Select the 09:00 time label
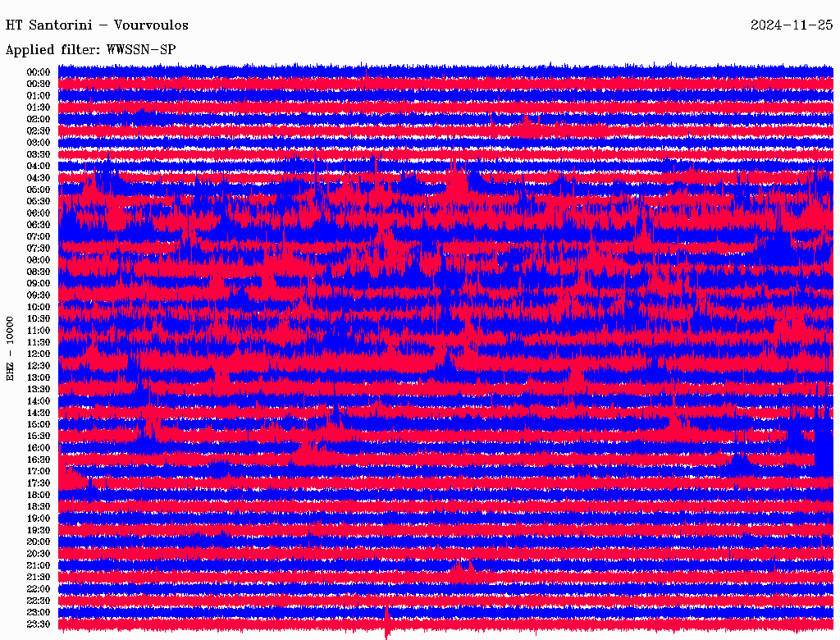Viewport: 840px width, 640px height. [x=39, y=284]
